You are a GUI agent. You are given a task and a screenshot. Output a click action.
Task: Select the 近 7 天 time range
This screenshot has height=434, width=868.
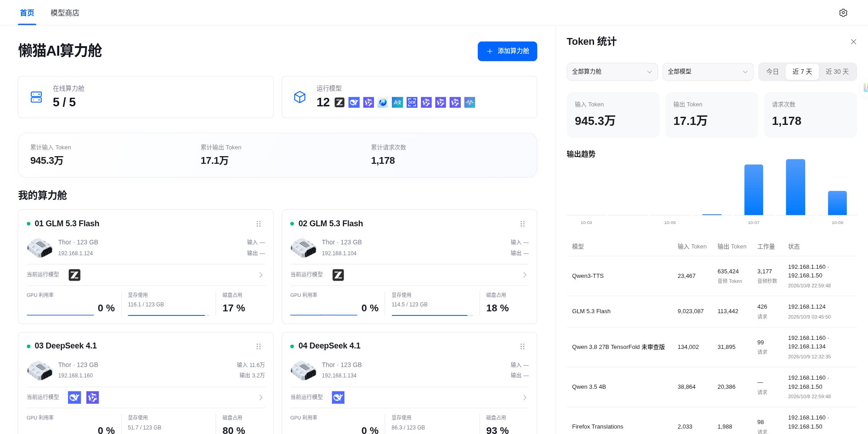pos(802,72)
